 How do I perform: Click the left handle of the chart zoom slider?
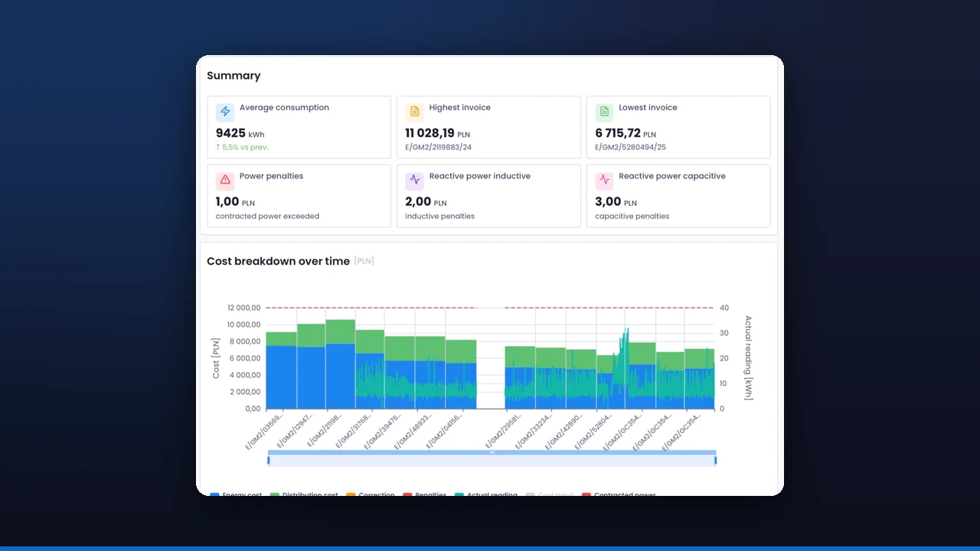(x=268, y=460)
